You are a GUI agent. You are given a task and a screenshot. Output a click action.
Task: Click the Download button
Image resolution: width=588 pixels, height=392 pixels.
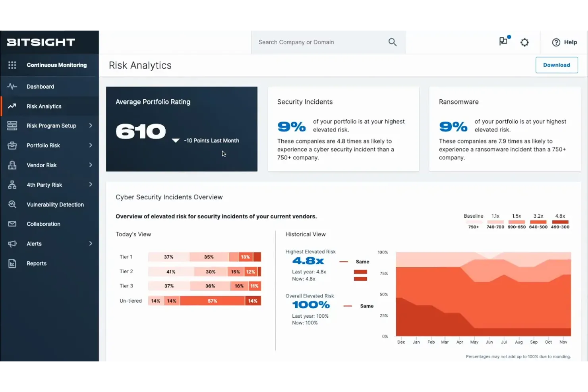[556, 65]
